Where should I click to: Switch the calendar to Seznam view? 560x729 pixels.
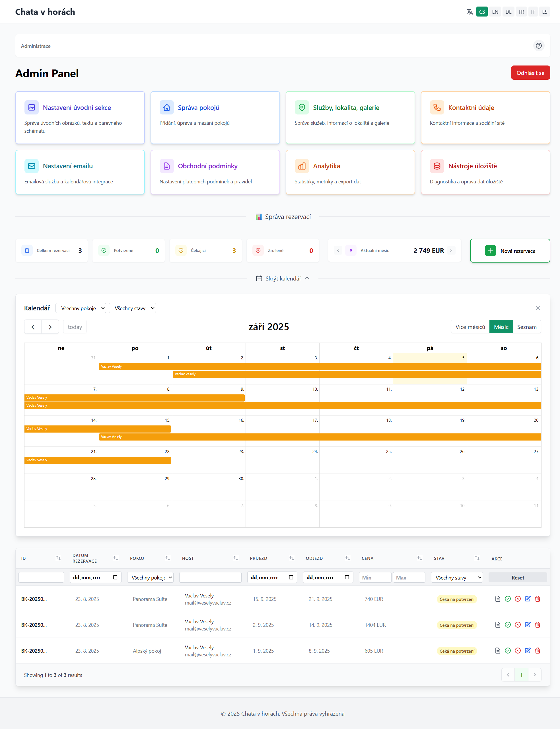click(526, 327)
